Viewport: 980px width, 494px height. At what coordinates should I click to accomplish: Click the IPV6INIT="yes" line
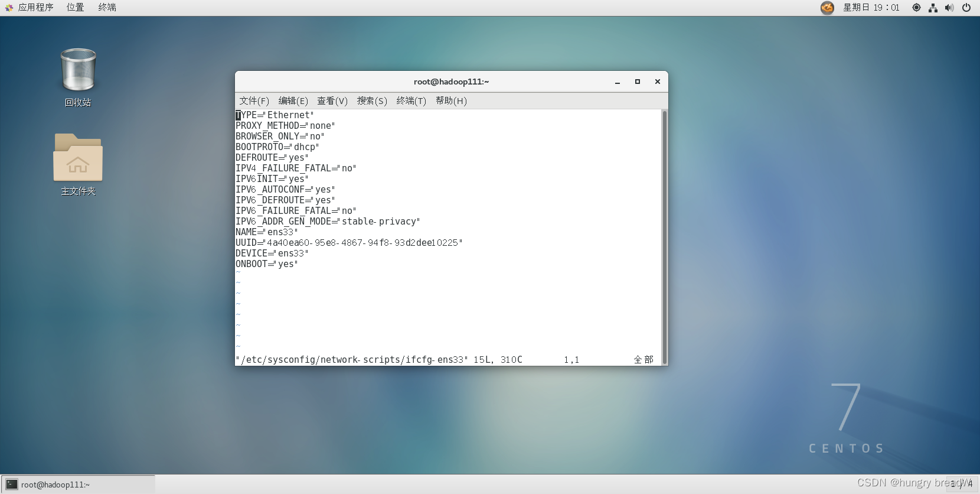272,179
